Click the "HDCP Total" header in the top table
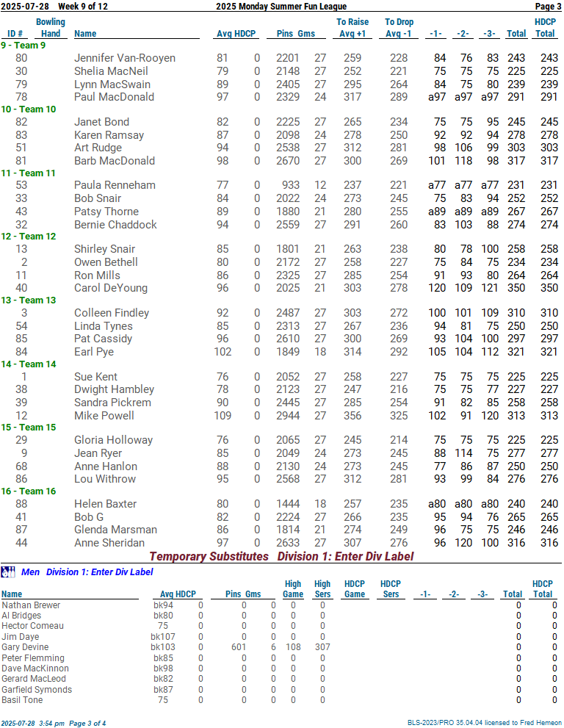This screenshot has height=728, width=564. (545, 28)
